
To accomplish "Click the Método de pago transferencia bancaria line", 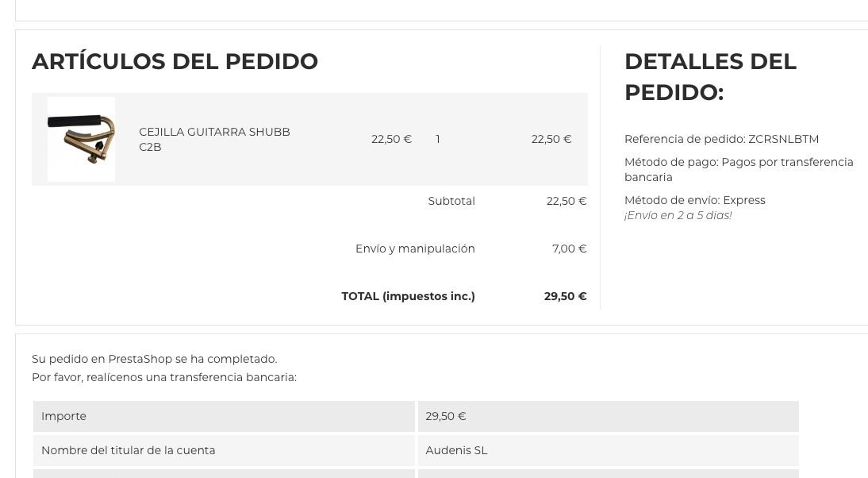I will (x=739, y=169).
